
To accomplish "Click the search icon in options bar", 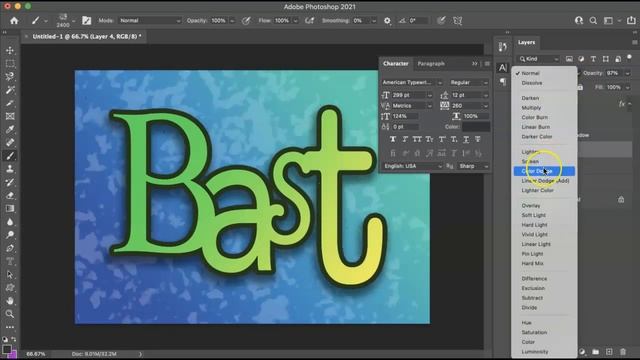I will [x=593, y=20].
